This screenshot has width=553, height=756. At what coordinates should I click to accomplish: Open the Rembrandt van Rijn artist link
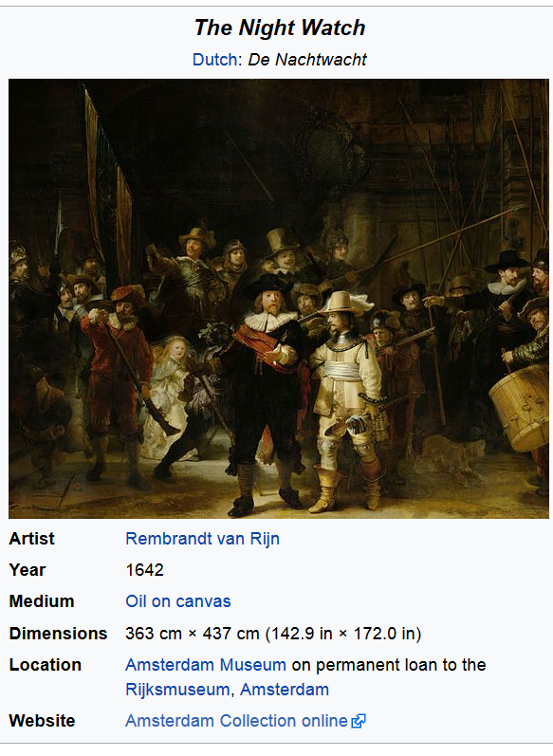point(202,539)
